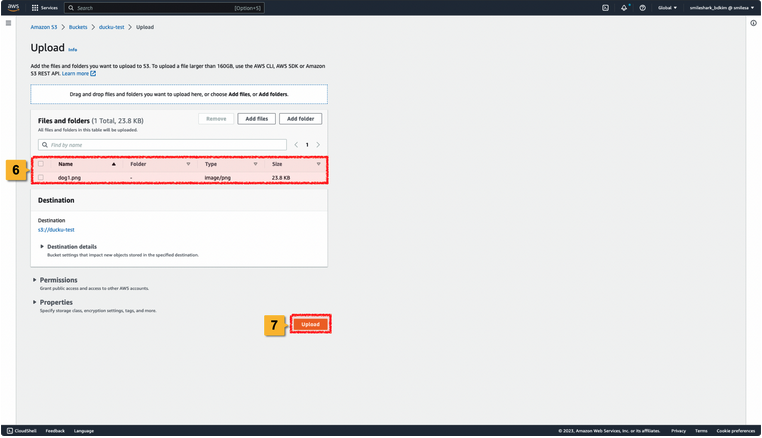Open CloudShell from the top bar icon

pyautogui.click(x=605, y=7)
